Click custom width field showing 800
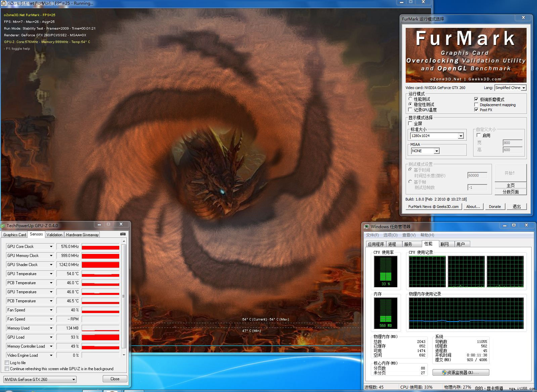The width and height of the screenshot is (537, 392). (x=512, y=143)
